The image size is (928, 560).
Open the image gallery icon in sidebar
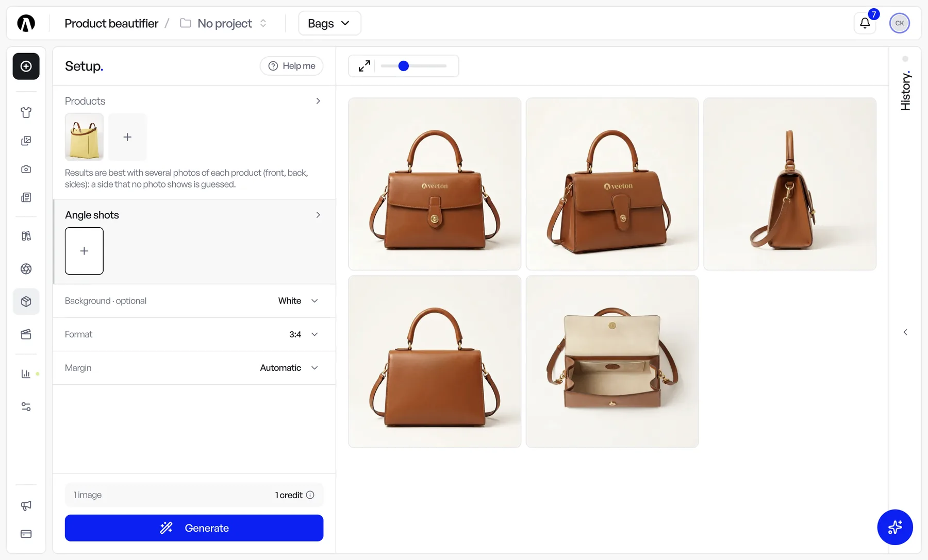point(26,141)
